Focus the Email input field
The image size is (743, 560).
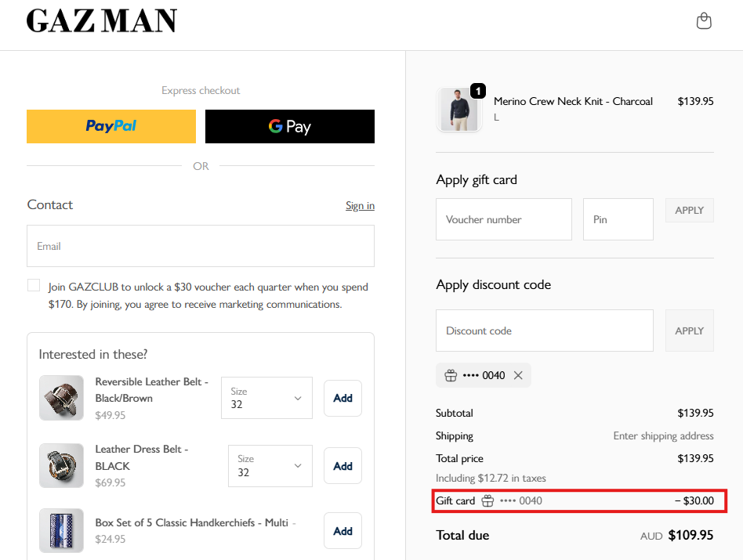[x=201, y=246]
